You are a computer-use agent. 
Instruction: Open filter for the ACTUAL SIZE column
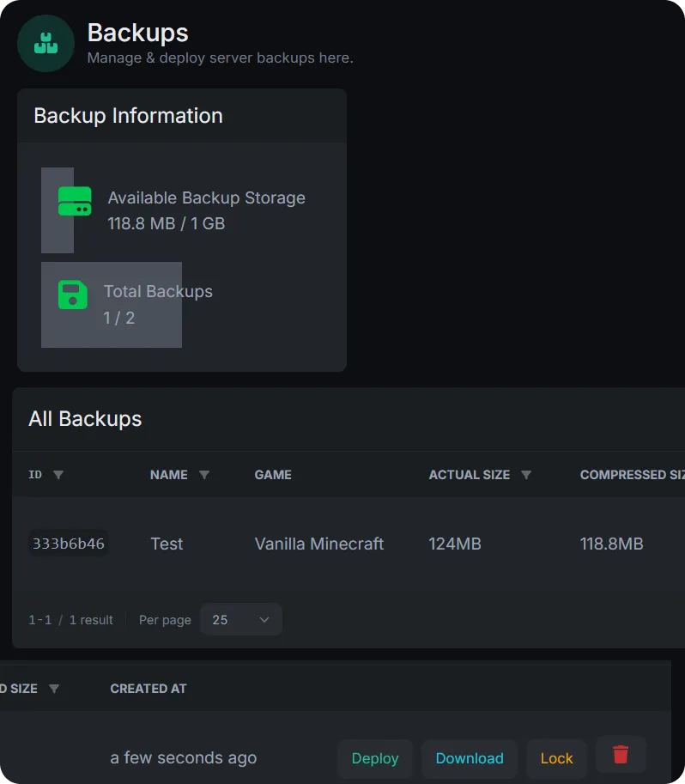[x=526, y=475]
